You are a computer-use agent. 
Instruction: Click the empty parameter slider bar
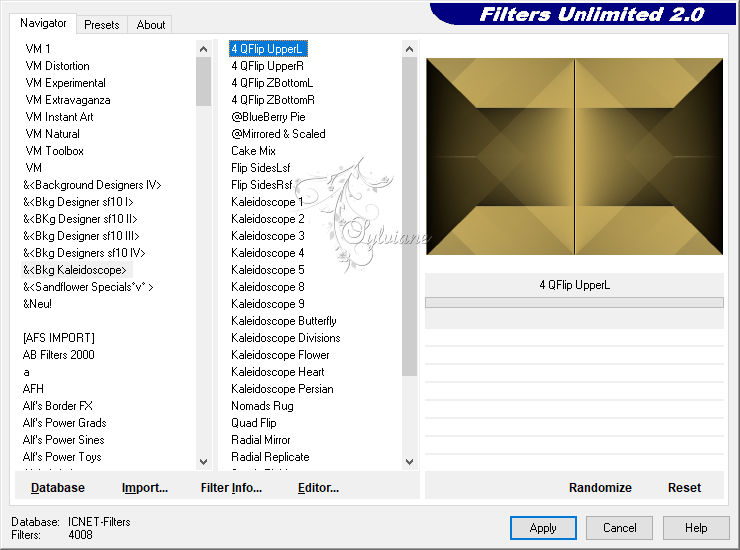click(x=574, y=303)
